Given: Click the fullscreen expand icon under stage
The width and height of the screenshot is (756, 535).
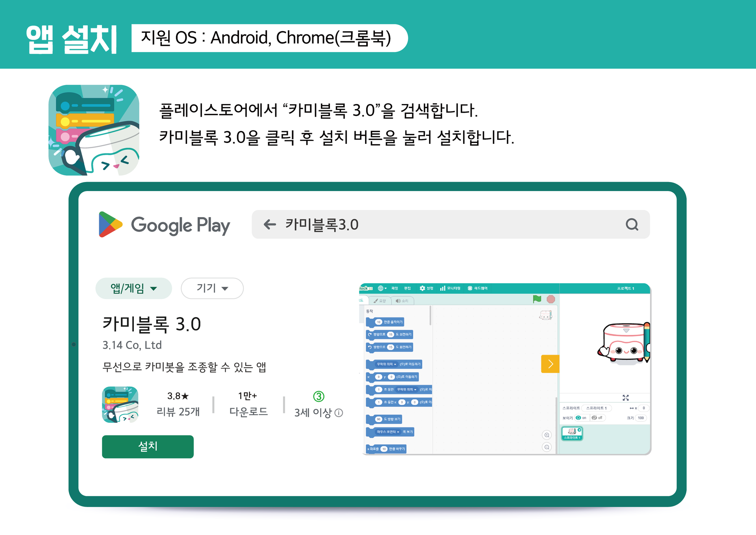Looking at the screenshot, I should (x=626, y=398).
